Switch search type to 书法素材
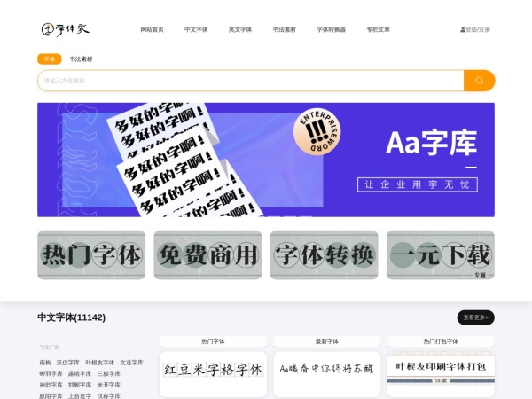 tap(81, 59)
